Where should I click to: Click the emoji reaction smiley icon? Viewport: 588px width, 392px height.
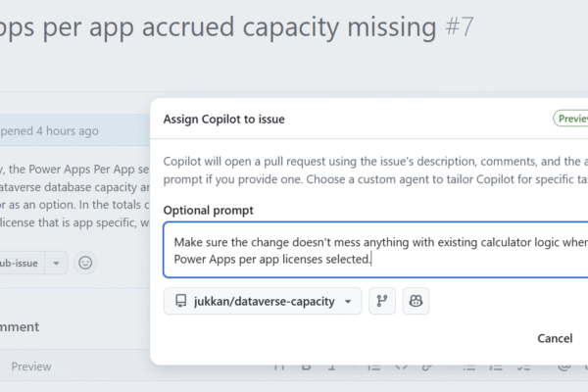85,263
